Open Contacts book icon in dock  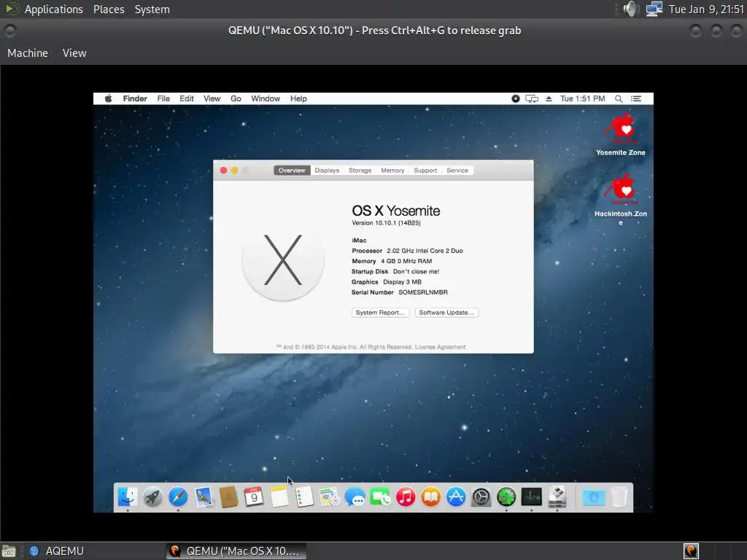click(x=228, y=497)
